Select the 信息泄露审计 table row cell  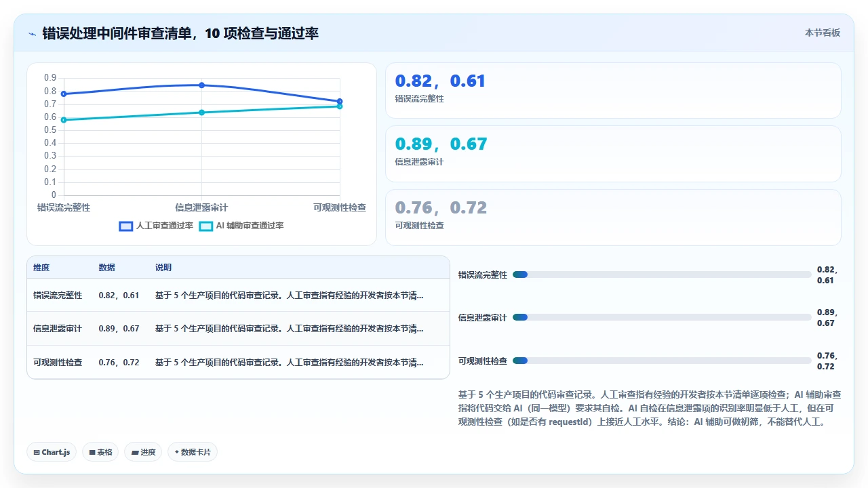coord(58,329)
